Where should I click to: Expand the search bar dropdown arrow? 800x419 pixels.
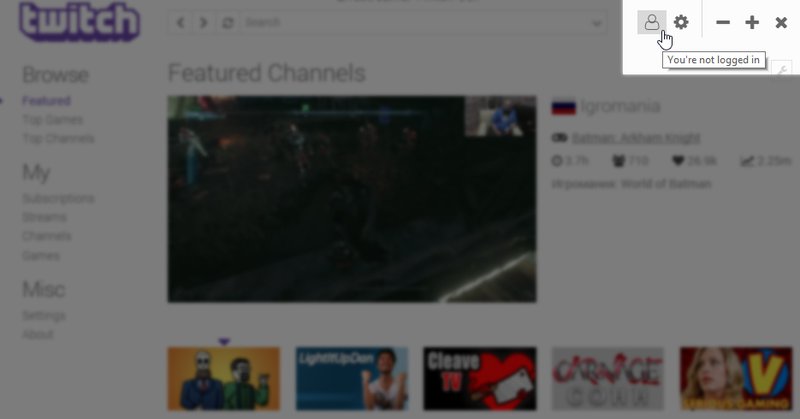pos(596,23)
